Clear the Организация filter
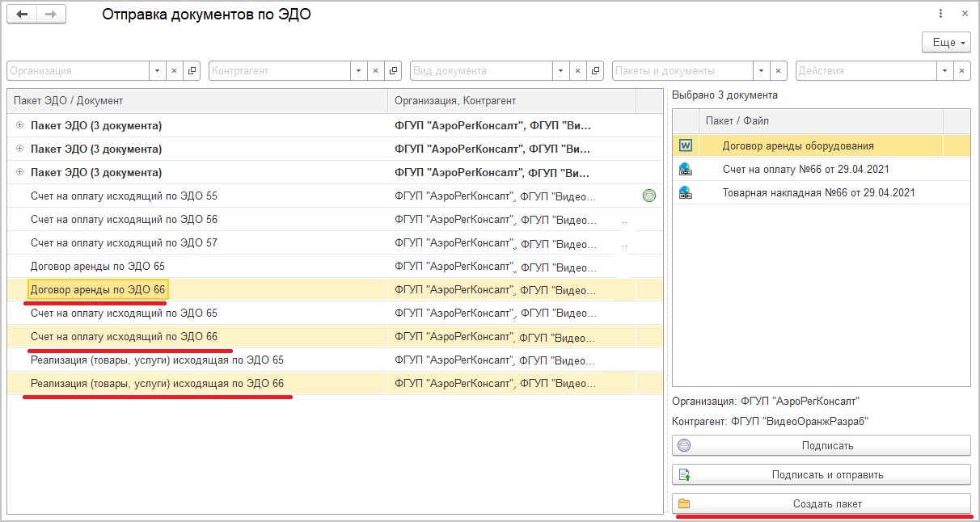 pyautogui.click(x=174, y=70)
